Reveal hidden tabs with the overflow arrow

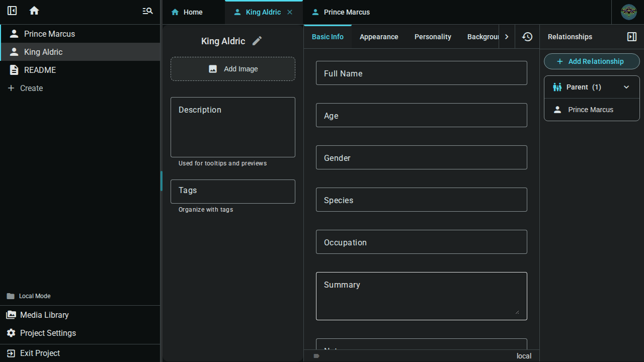[507, 36]
